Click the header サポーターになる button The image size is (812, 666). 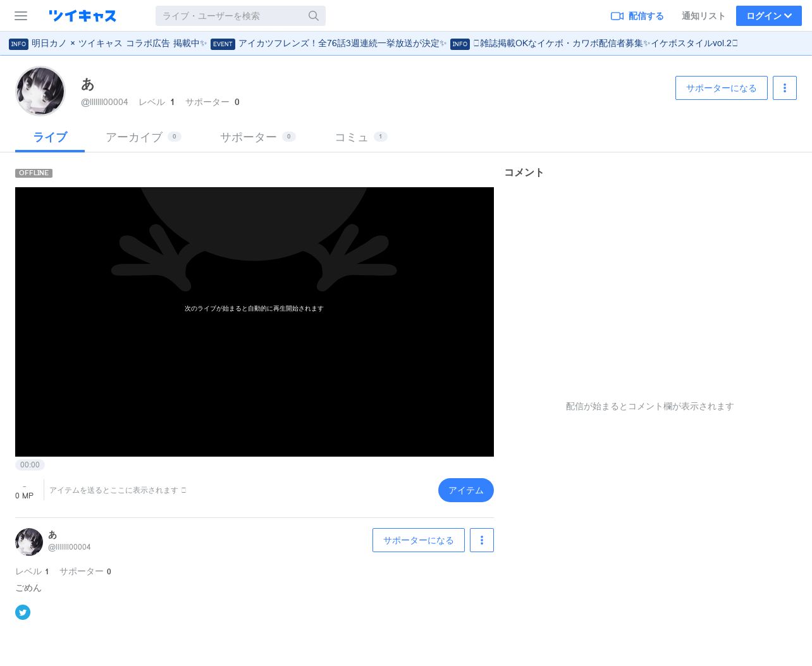coord(722,88)
